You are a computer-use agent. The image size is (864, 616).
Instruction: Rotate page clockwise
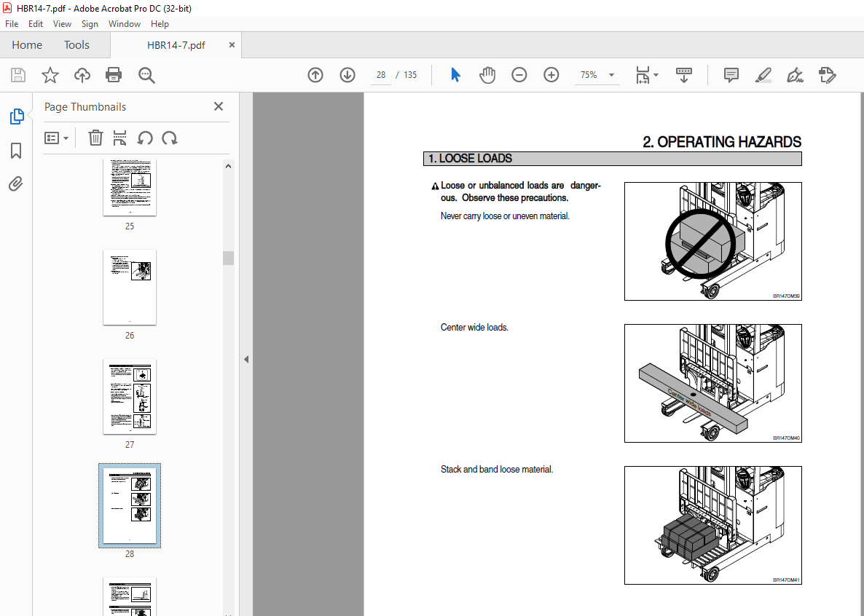(x=169, y=138)
